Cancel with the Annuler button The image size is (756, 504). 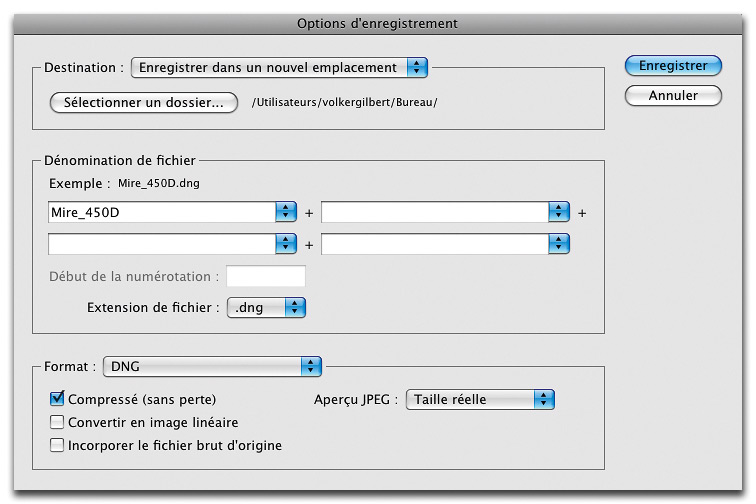tap(673, 95)
